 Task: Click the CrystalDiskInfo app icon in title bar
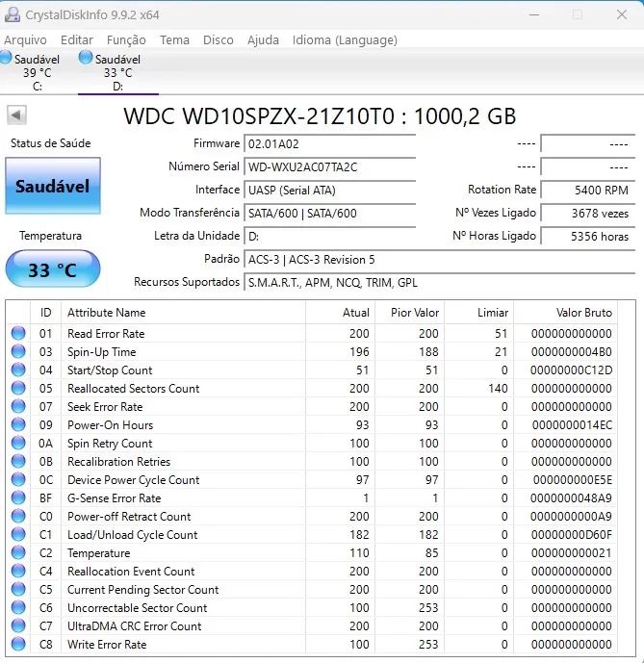coord(12,14)
